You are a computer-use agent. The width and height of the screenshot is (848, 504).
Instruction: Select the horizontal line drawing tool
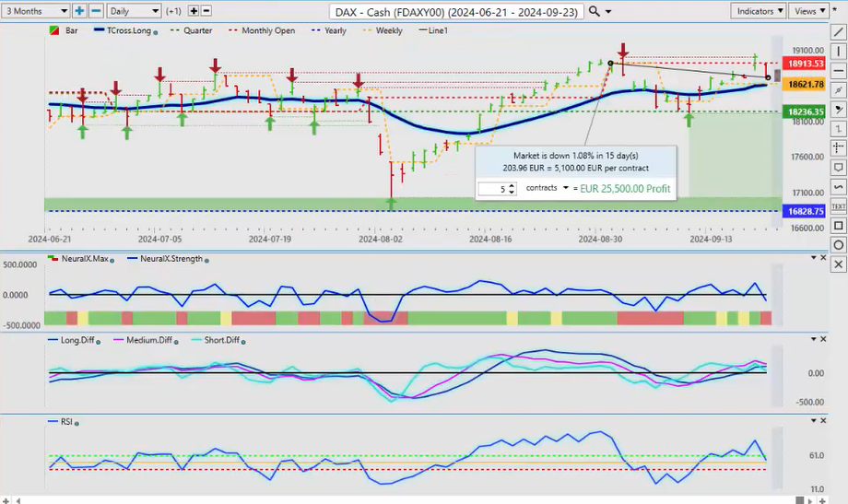[838, 71]
